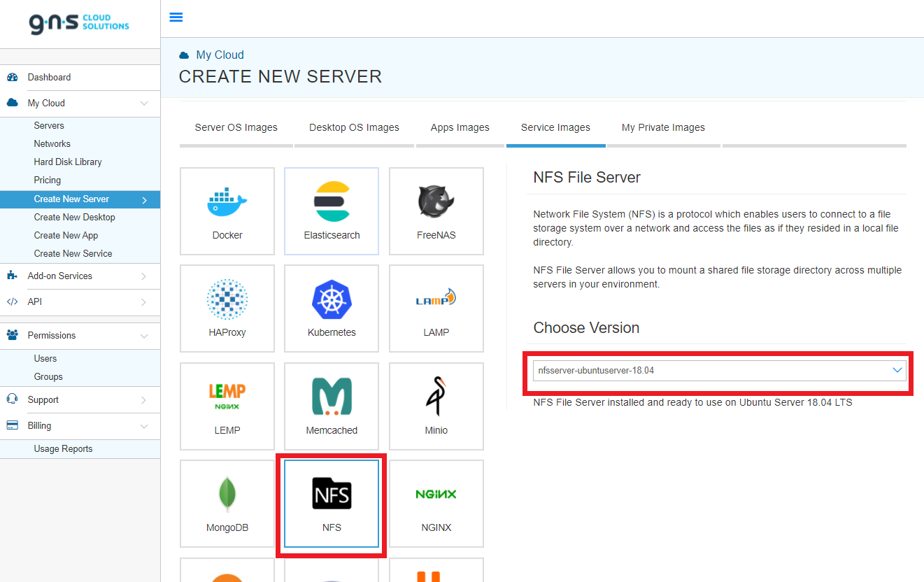Select the Memcached image tile
The width and height of the screenshot is (924, 582).
click(332, 406)
